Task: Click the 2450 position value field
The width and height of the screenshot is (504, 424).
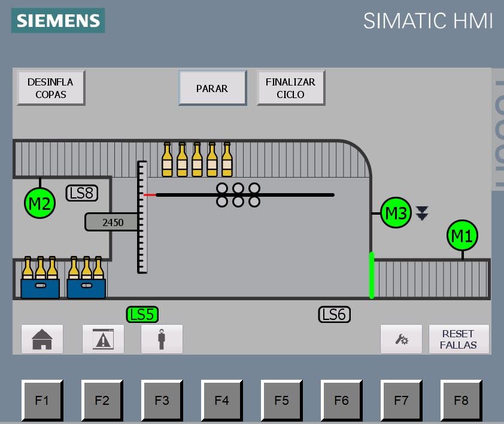Action: (x=113, y=222)
